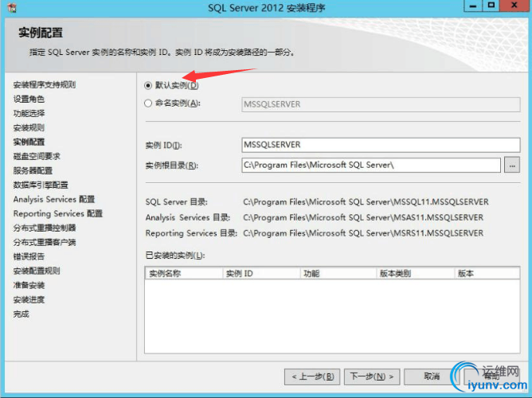
Task: Select the 命名实例(A) radio button
Action: pos(148,103)
